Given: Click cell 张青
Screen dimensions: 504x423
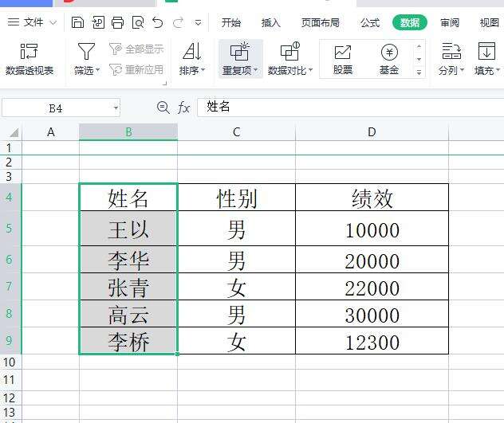Looking at the screenshot, I should (128, 287).
